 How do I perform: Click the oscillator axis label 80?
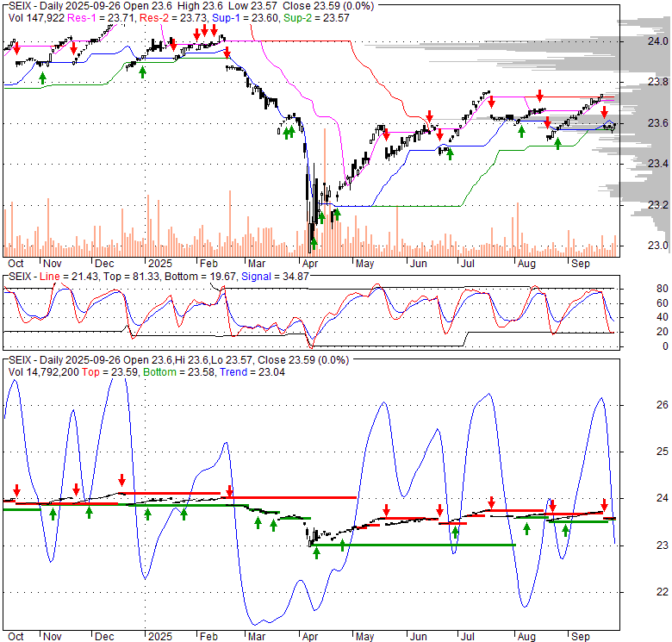pyautogui.click(x=663, y=289)
